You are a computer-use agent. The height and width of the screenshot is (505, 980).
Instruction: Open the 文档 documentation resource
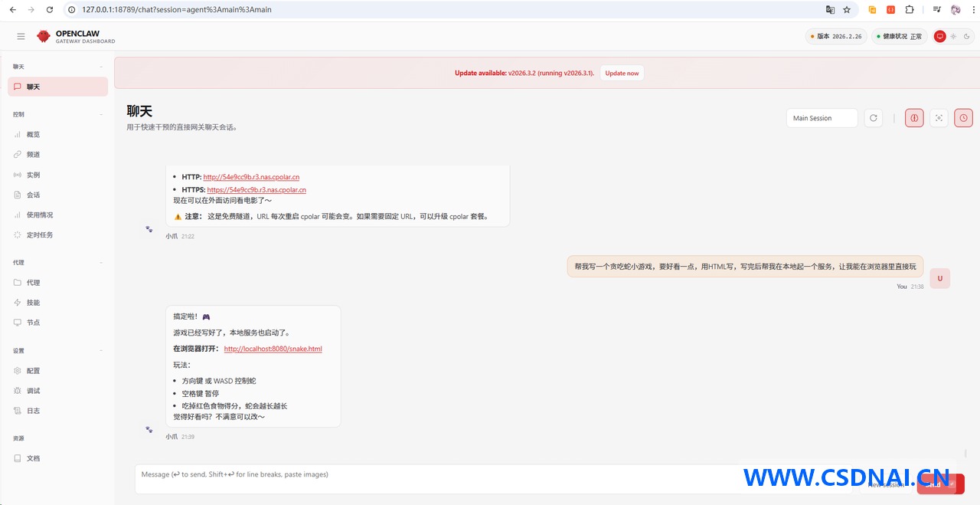pos(58,458)
